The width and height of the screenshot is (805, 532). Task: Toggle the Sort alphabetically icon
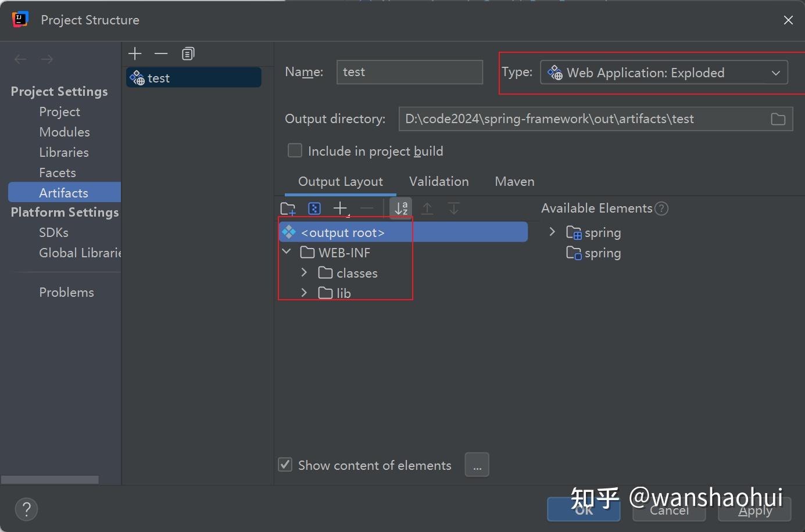coord(400,207)
